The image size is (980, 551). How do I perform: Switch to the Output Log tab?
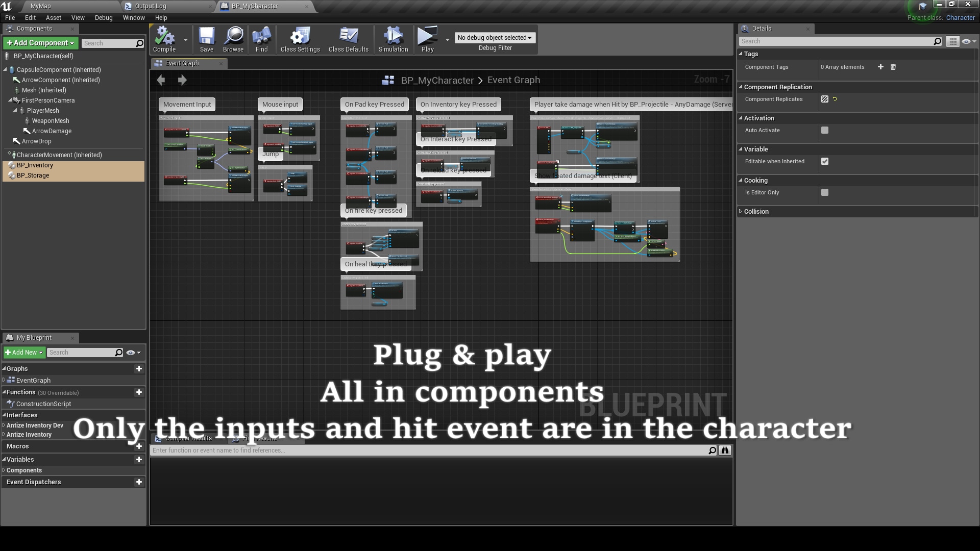pos(150,7)
